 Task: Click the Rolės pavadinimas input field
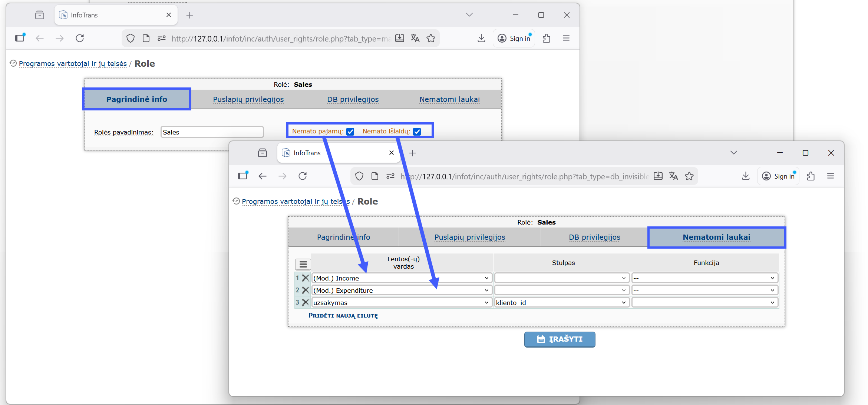(212, 132)
